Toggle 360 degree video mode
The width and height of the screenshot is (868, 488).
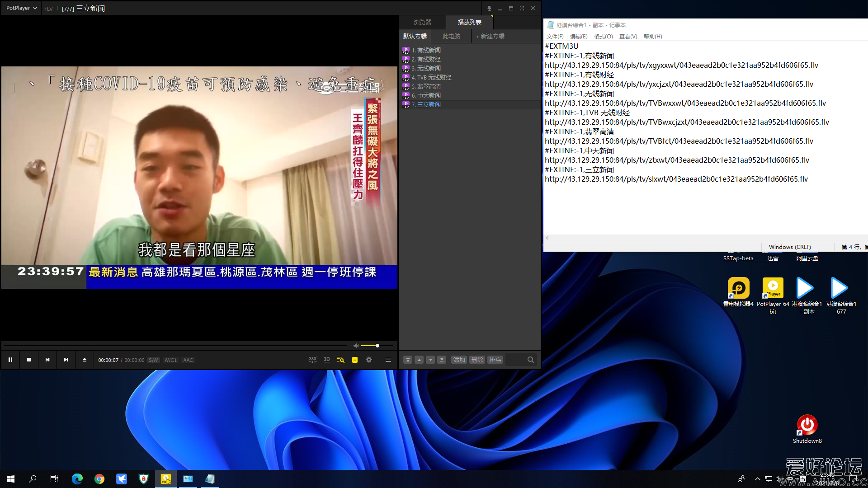click(x=312, y=360)
